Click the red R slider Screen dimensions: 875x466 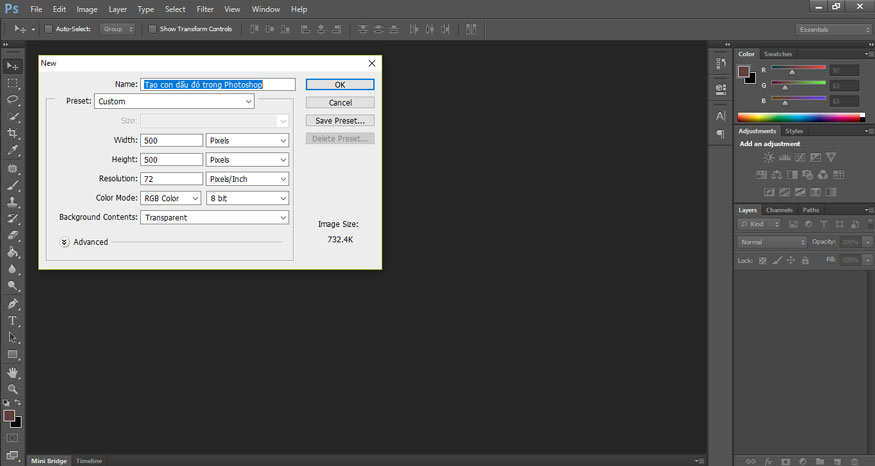(798, 68)
